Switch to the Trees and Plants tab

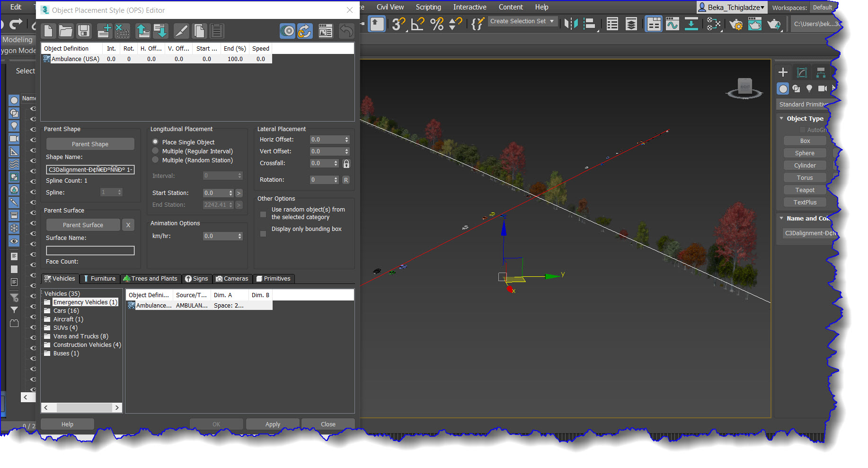[151, 278]
